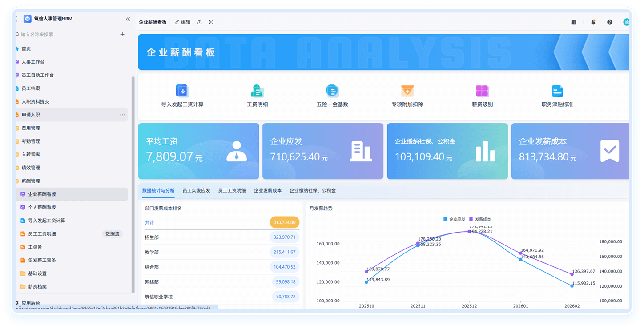Open the notification bell

point(593,22)
